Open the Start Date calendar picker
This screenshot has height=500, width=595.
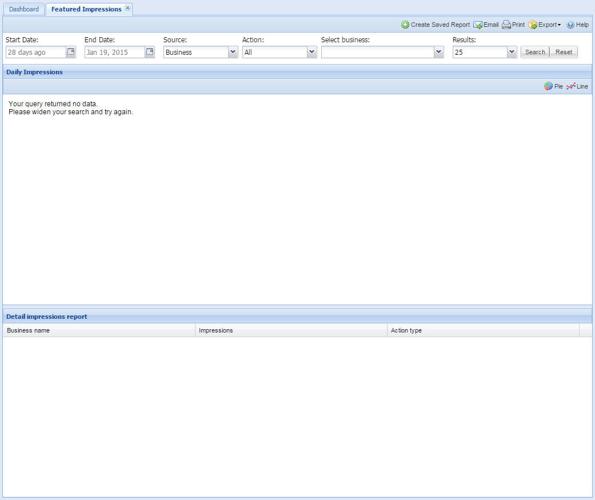(x=71, y=52)
